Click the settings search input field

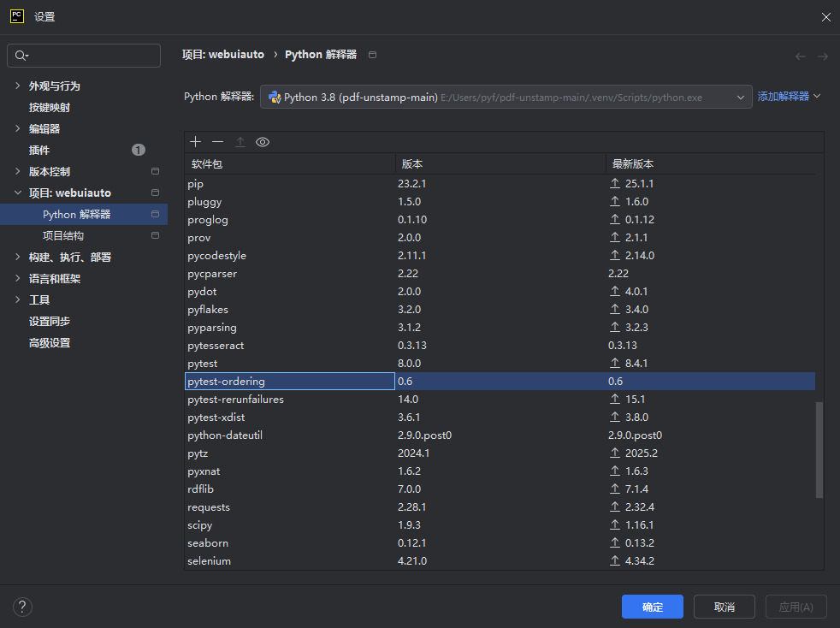pos(84,56)
